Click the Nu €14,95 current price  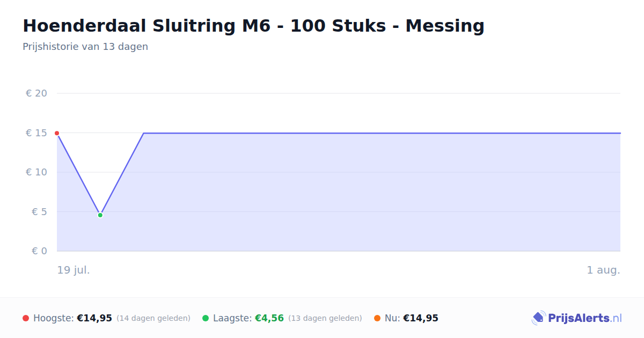click(x=421, y=318)
